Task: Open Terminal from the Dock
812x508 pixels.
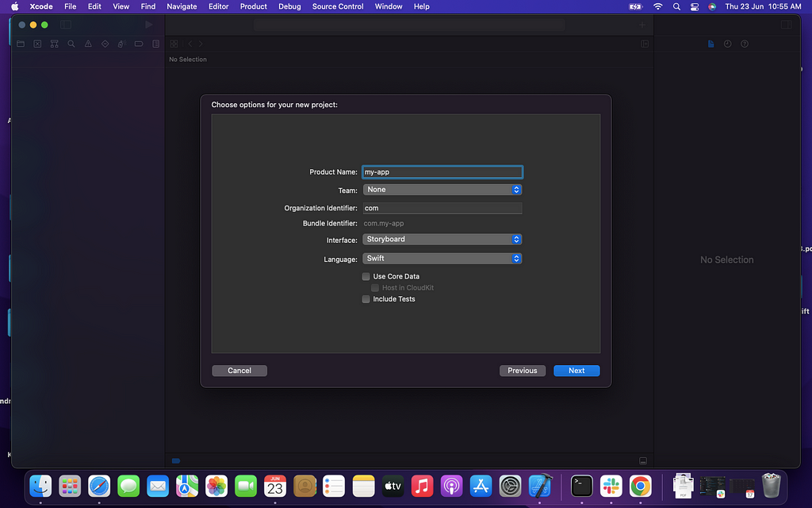Action: click(581, 487)
